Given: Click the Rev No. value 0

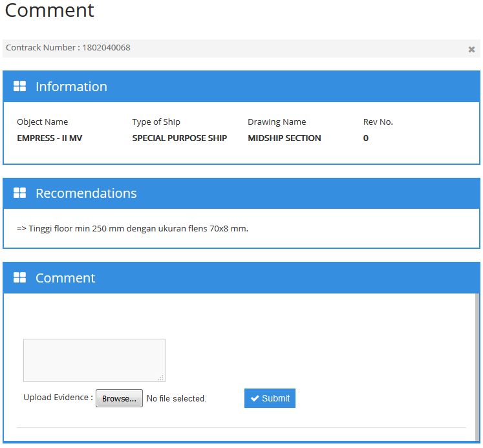Looking at the screenshot, I should (x=365, y=138).
